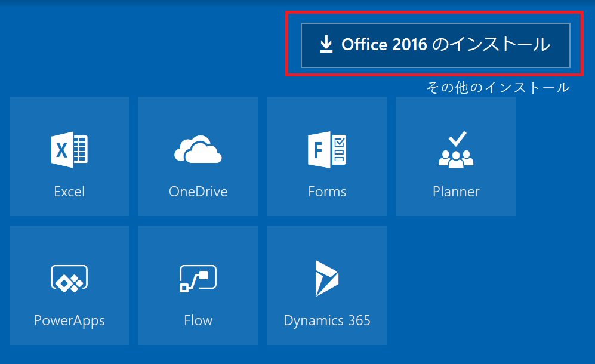Viewport: 595px width, 364px height.
Task: Launch the PowerApps icon
Action: pos(69,278)
